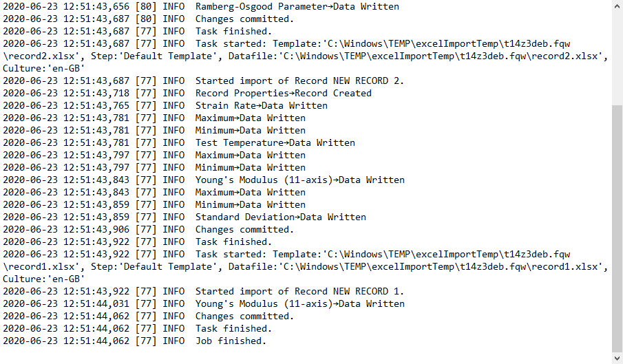Click the thread number [80] in the first line

coord(146,7)
